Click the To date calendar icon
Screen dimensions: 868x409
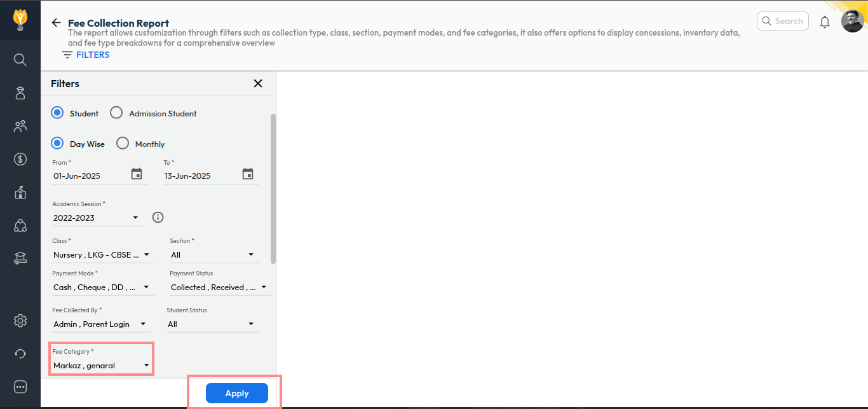pos(248,174)
